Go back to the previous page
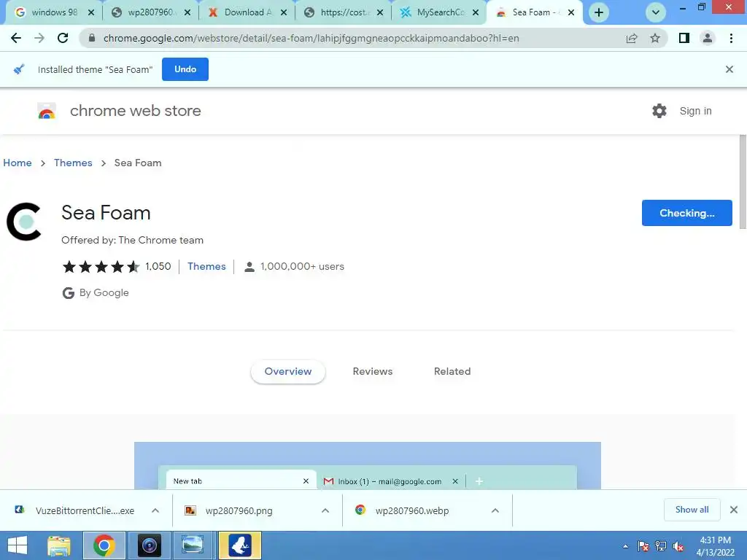Screen dimensions: 747x560 click(16, 38)
